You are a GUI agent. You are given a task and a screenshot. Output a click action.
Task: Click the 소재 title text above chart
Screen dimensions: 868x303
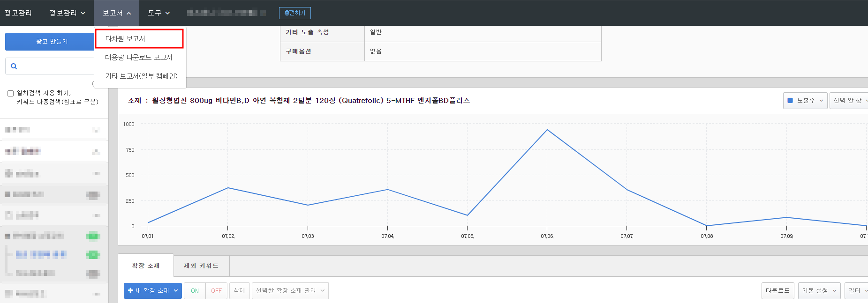click(299, 100)
